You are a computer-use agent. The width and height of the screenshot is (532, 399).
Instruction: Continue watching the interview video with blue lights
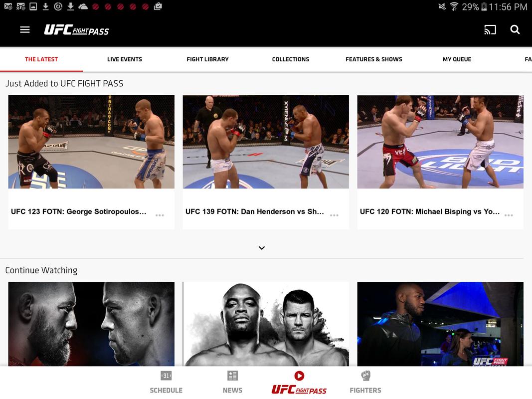tap(440, 324)
